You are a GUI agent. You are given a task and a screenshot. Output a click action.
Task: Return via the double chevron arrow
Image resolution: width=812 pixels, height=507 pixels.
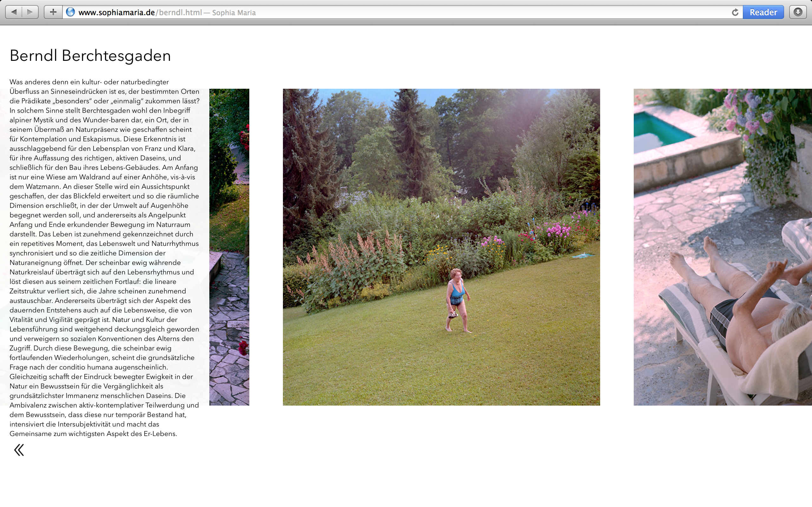[19, 450]
